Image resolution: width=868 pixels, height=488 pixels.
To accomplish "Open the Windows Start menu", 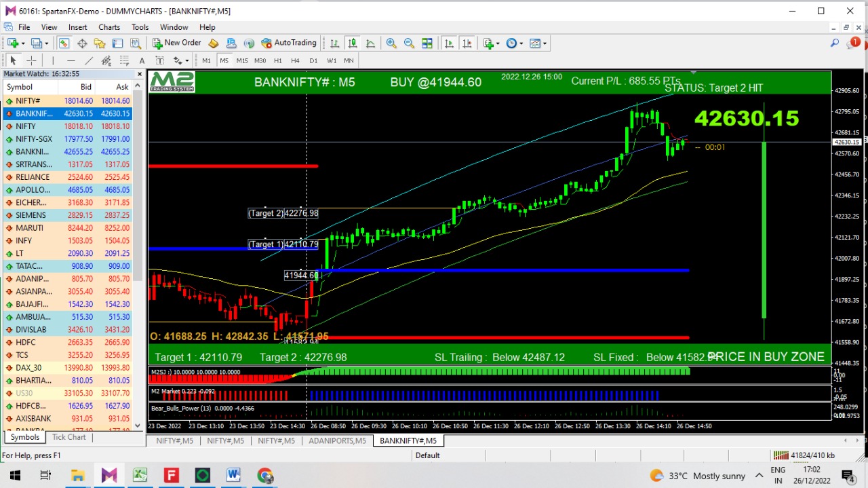I will (x=15, y=476).
